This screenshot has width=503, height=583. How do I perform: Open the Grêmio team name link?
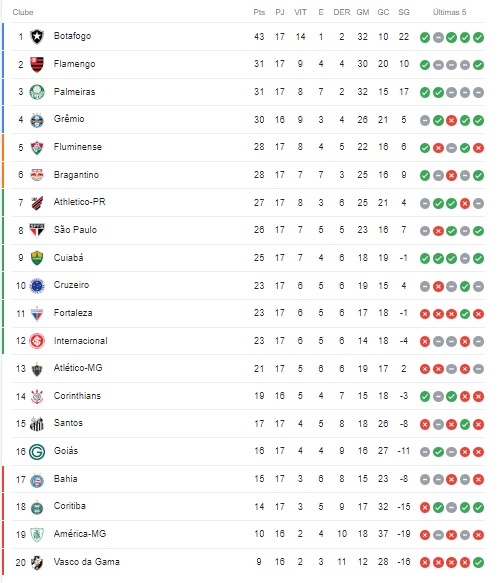[69, 119]
